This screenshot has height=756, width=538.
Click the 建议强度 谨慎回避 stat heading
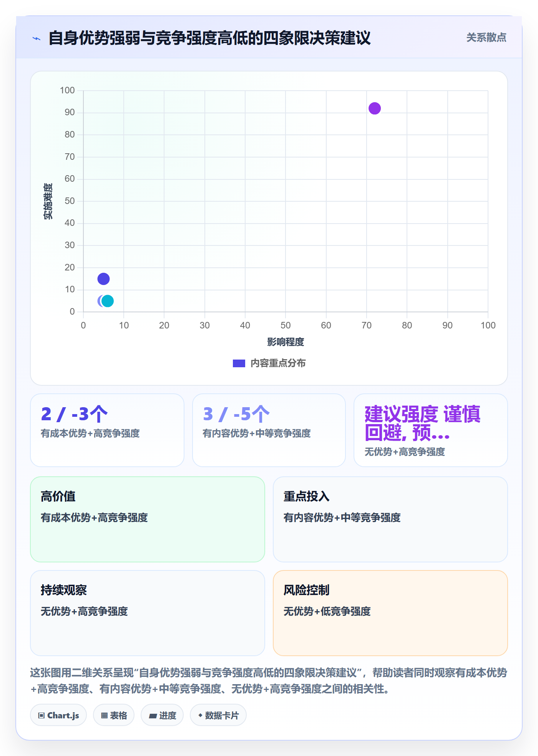click(x=422, y=423)
